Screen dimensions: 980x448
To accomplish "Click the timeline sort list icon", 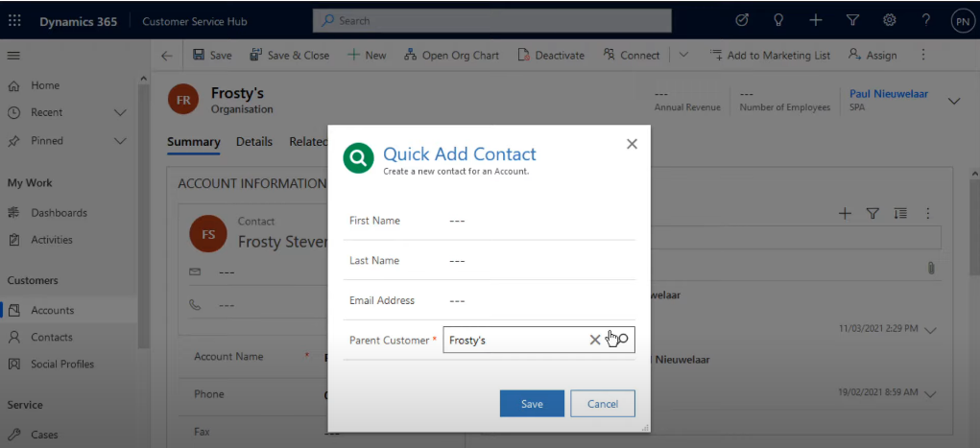I will 900,214.
